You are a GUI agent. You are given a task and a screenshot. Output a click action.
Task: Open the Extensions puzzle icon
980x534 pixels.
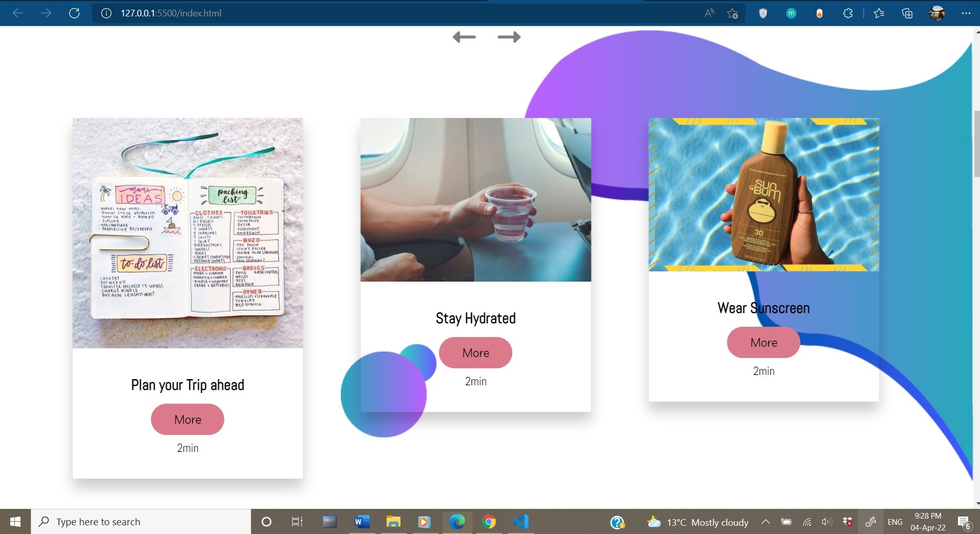(x=848, y=13)
